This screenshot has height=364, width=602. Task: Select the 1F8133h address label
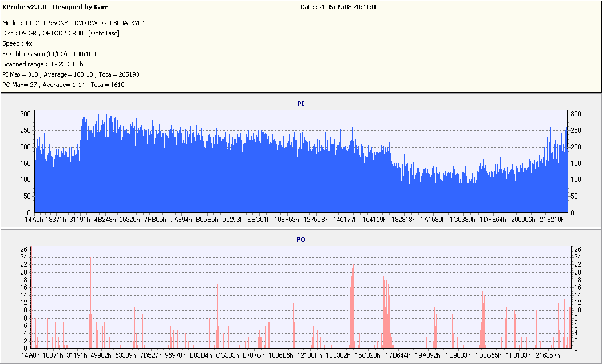point(518,355)
